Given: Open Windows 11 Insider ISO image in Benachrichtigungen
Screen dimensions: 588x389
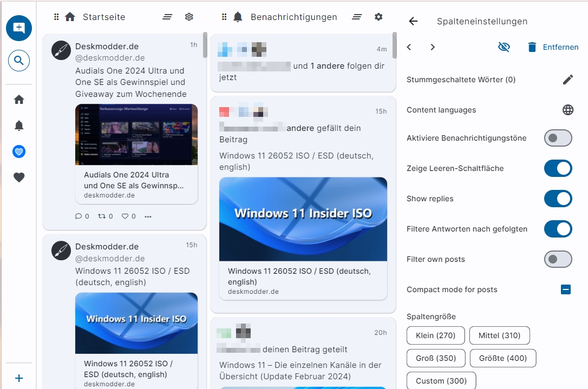Looking at the screenshot, I should (x=303, y=219).
